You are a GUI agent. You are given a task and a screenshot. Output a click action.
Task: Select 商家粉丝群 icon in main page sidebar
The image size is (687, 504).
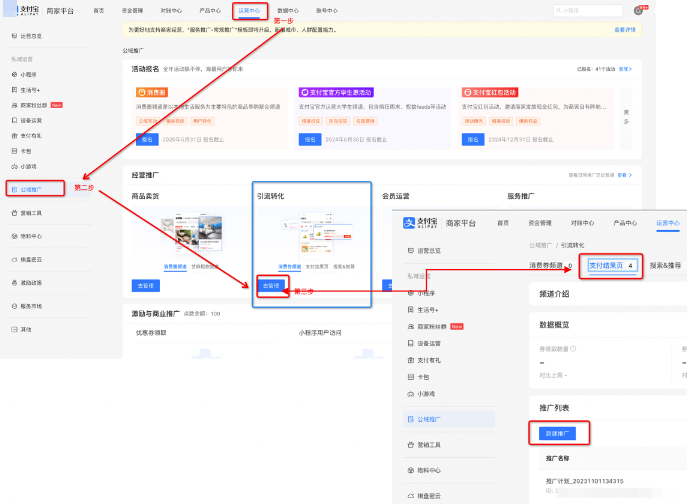[14, 105]
